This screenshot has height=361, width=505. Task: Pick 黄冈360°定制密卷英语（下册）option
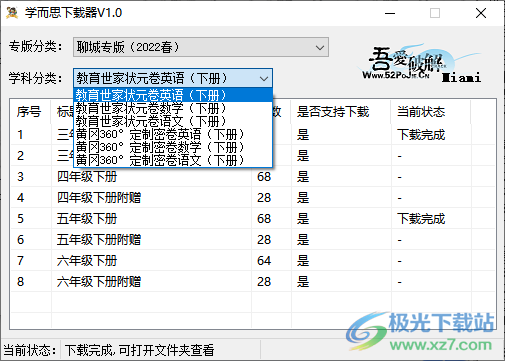[x=173, y=134]
